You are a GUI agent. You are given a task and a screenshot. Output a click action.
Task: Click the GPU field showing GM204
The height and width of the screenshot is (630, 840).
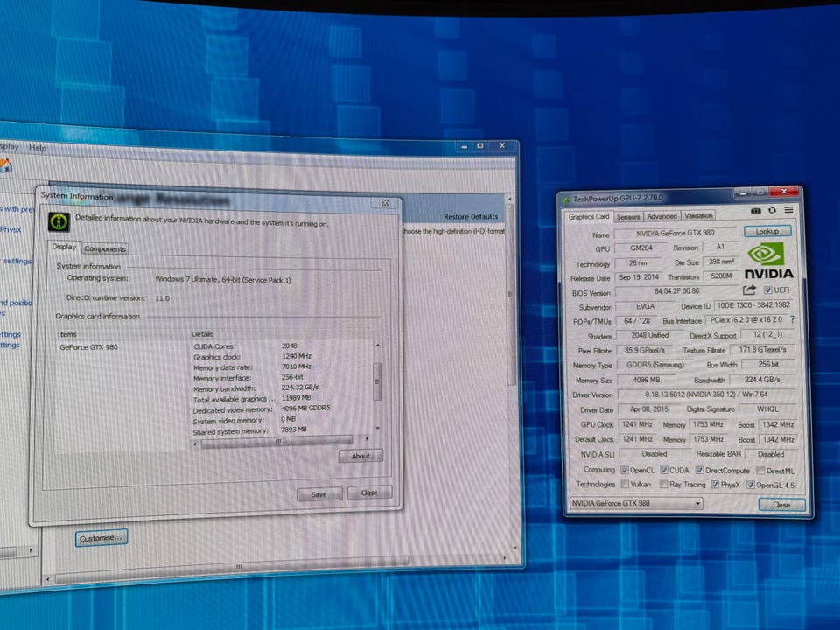pos(641,248)
